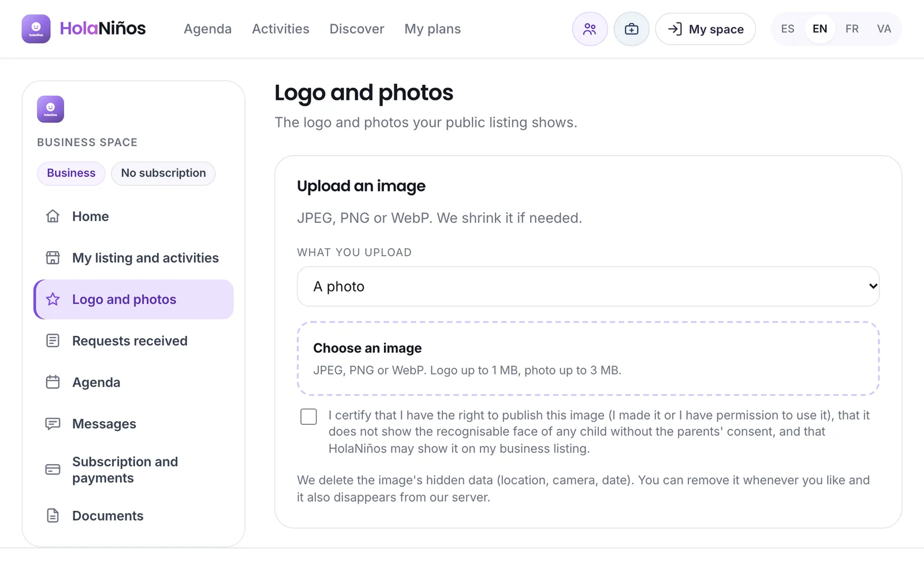Open Agenda in the sidebar

(134, 383)
